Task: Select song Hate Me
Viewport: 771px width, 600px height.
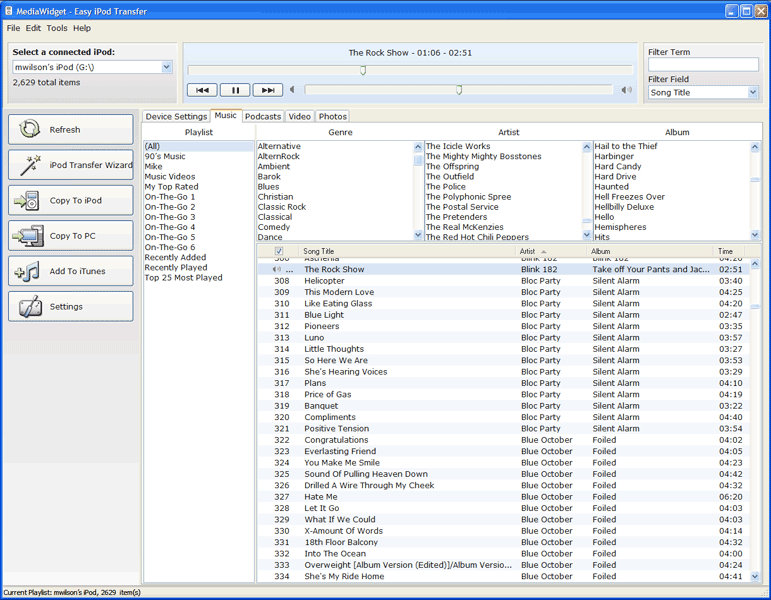Action: (x=503, y=497)
